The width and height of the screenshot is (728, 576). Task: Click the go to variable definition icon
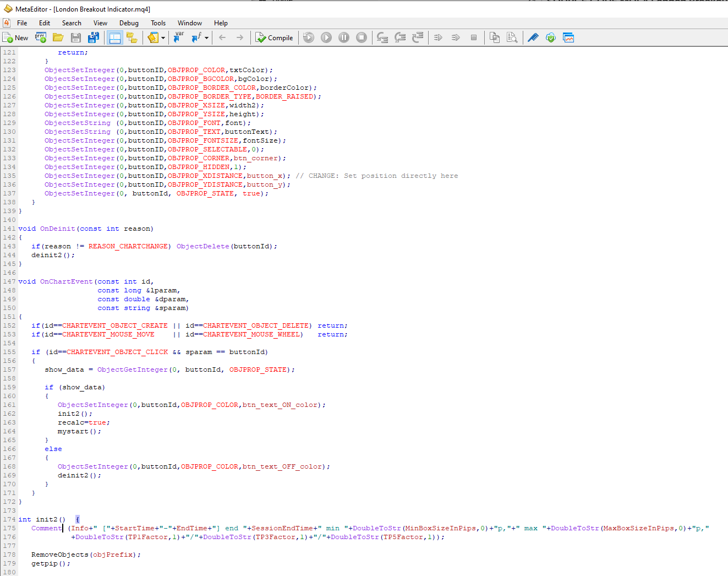click(x=179, y=37)
